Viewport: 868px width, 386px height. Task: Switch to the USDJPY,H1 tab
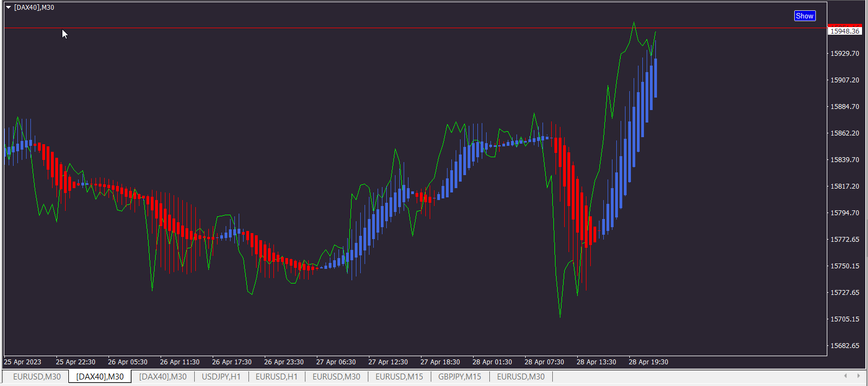(221, 376)
